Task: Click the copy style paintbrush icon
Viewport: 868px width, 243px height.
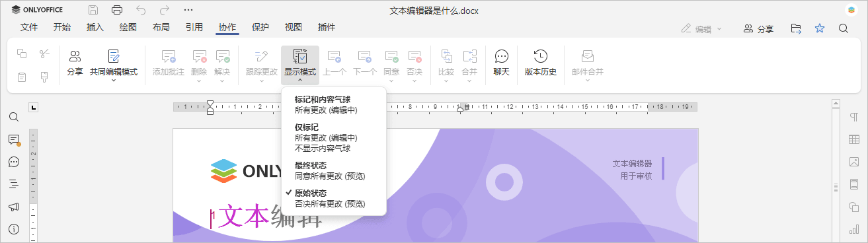Action: click(44, 77)
